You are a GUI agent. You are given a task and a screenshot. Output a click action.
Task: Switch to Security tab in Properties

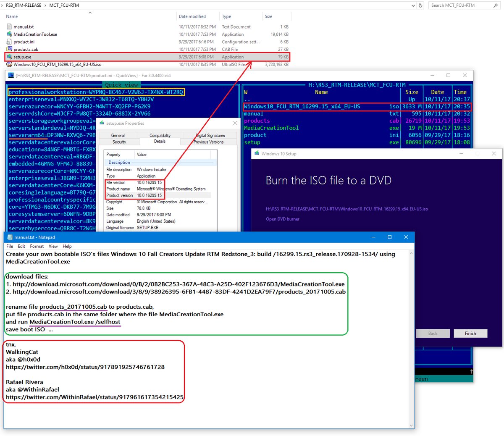(119, 142)
